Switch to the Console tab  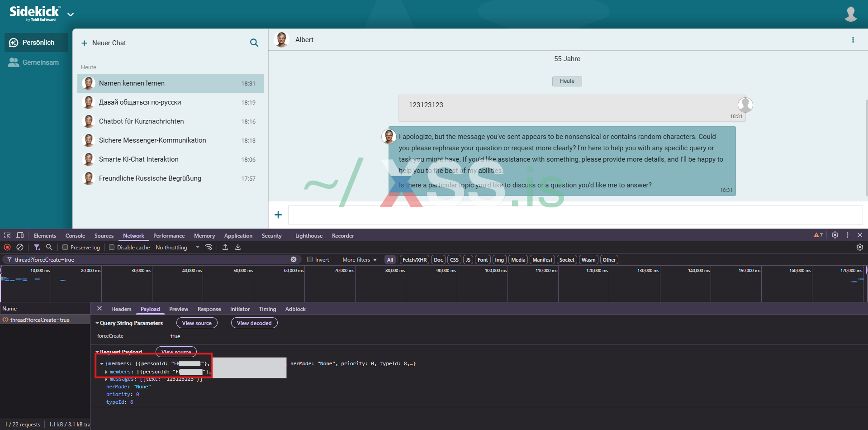click(75, 236)
